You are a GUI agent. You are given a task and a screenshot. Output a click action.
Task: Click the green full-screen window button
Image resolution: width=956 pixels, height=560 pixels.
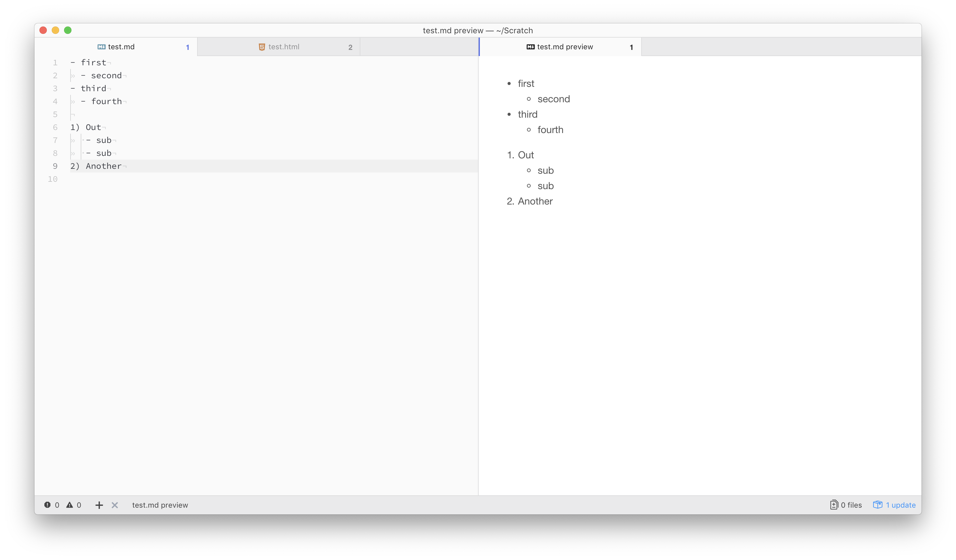pos(67,30)
